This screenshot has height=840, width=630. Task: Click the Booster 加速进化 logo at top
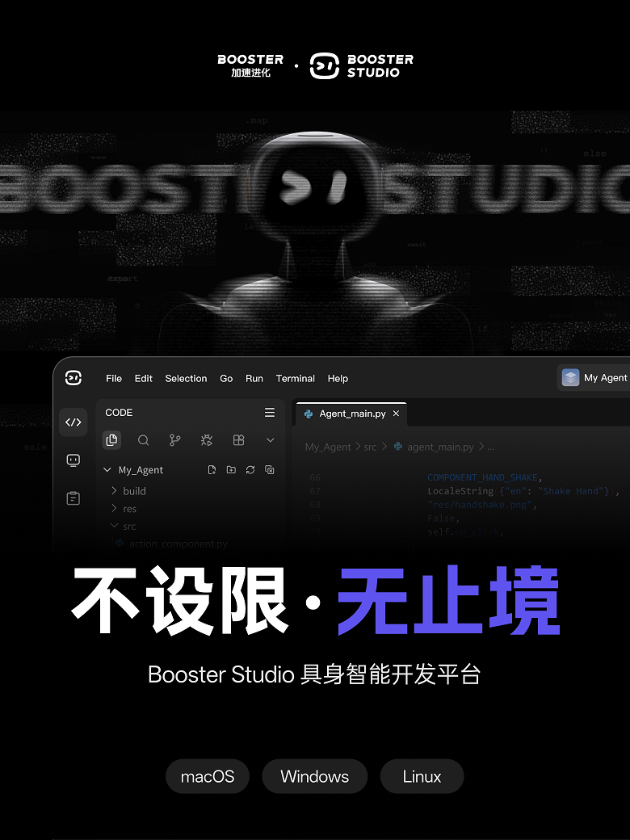(250, 66)
